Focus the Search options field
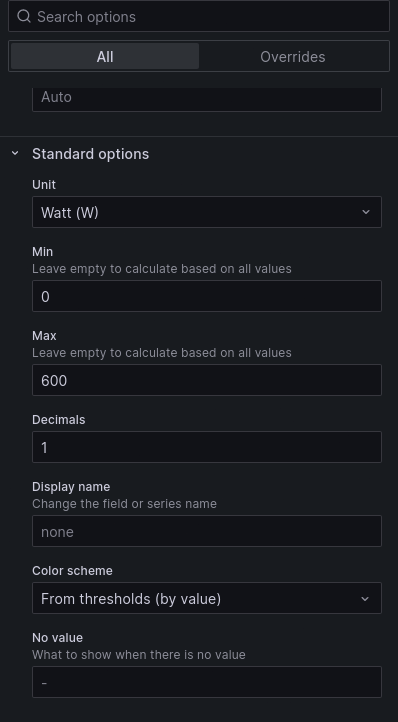This screenshot has height=722, width=398. (x=199, y=17)
